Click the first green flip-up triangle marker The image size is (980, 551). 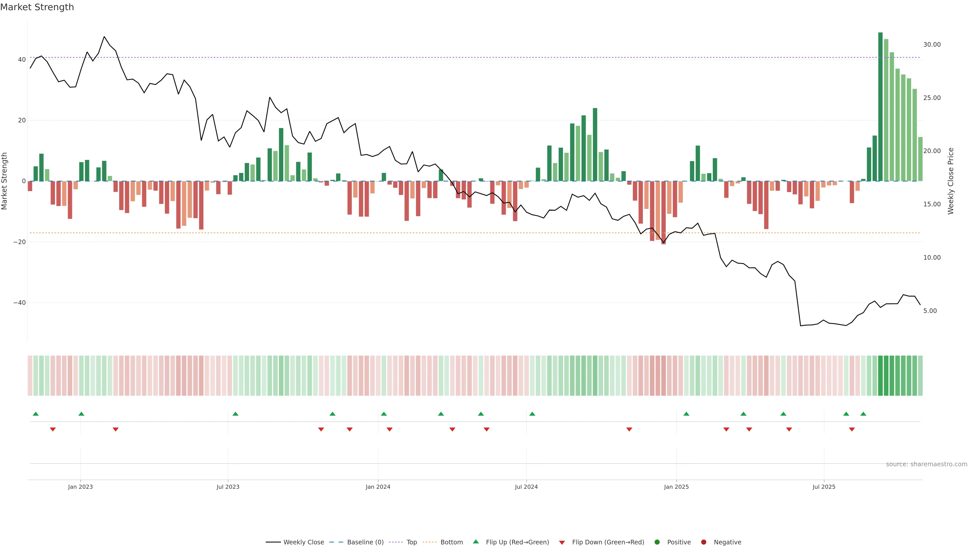(x=36, y=414)
